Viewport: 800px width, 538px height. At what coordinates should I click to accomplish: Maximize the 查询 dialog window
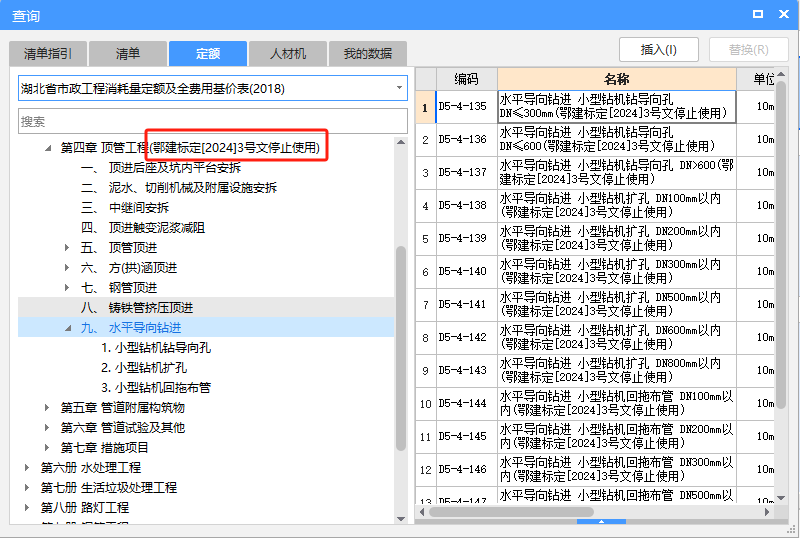(x=758, y=14)
